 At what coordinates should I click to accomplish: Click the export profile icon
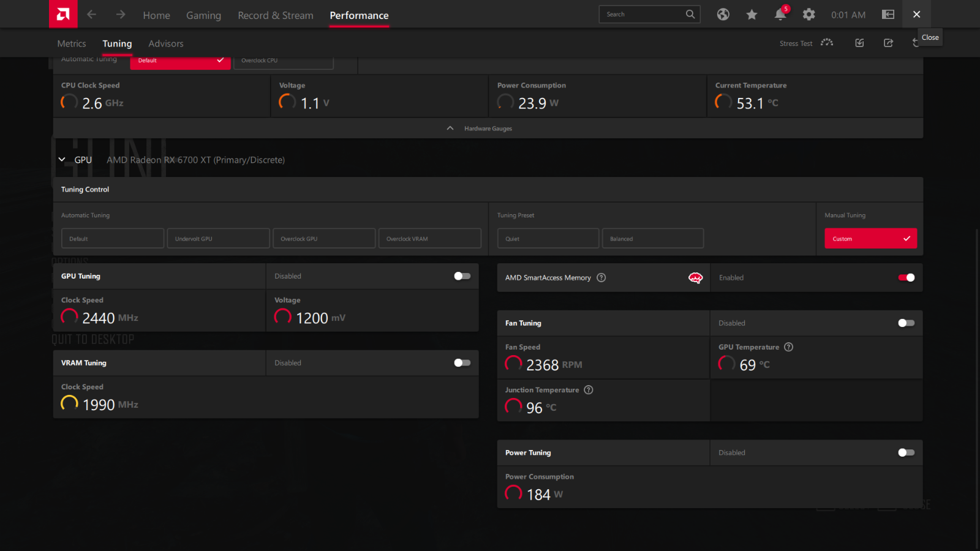tap(888, 43)
